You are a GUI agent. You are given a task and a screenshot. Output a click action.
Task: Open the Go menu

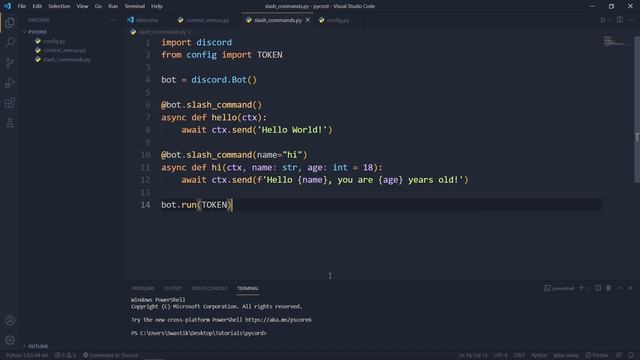(x=98, y=6)
